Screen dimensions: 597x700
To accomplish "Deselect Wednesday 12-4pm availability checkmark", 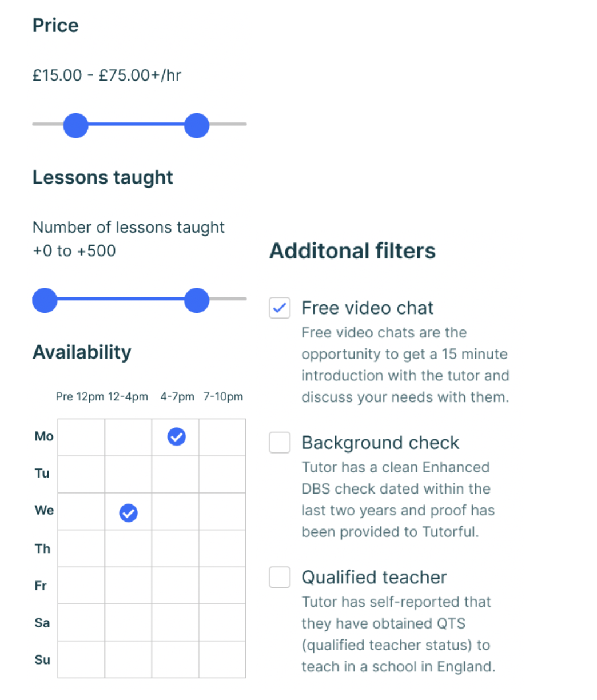I will 128,513.
